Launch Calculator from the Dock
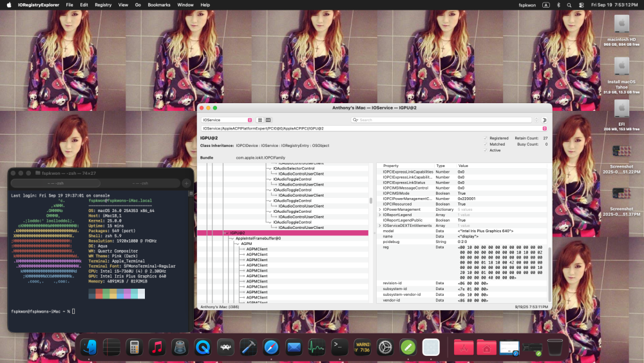 [135, 348]
